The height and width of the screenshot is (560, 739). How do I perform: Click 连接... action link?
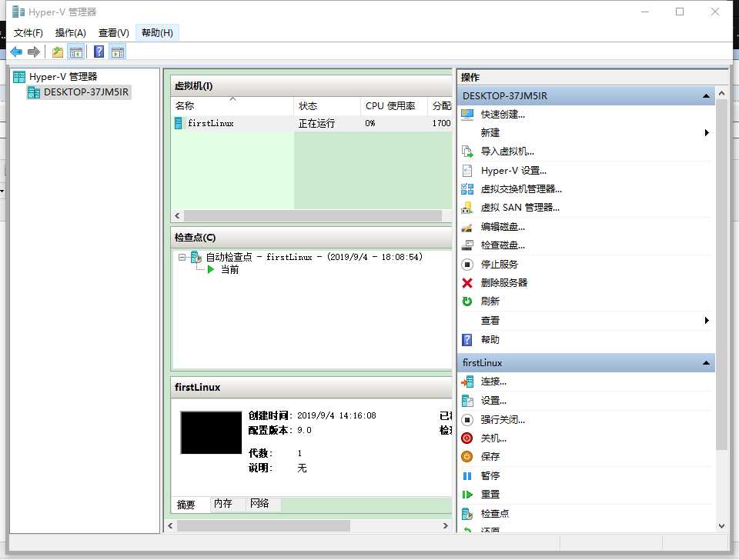click(x=493, y=382)
